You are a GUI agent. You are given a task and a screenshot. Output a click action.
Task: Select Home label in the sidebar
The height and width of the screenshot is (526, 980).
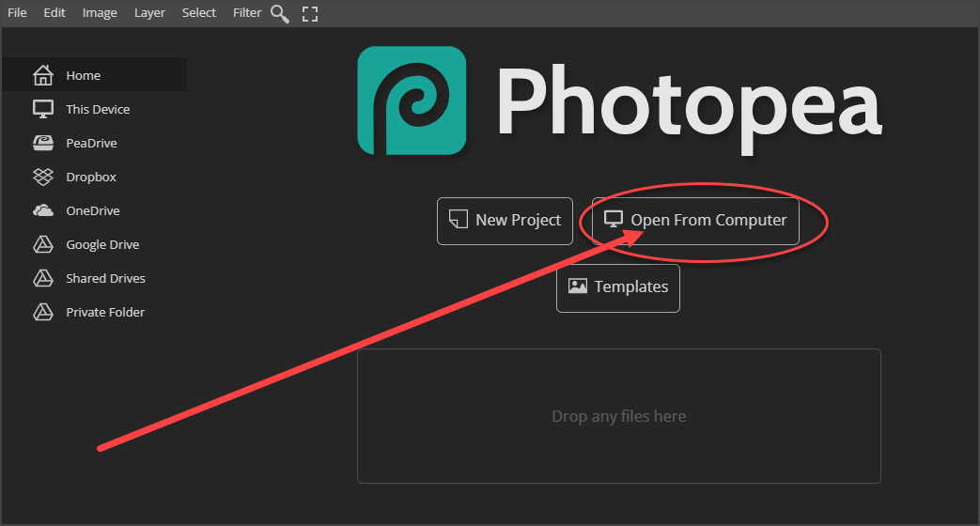pyautogui.click(x=83, y=75)
